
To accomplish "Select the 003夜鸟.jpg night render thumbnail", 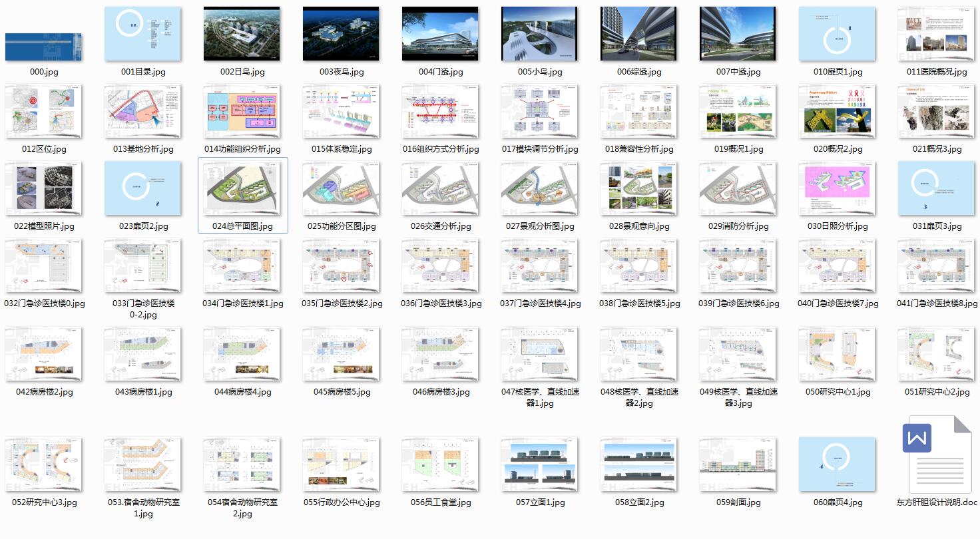I will pyautogui.click(x=342, y=34).
